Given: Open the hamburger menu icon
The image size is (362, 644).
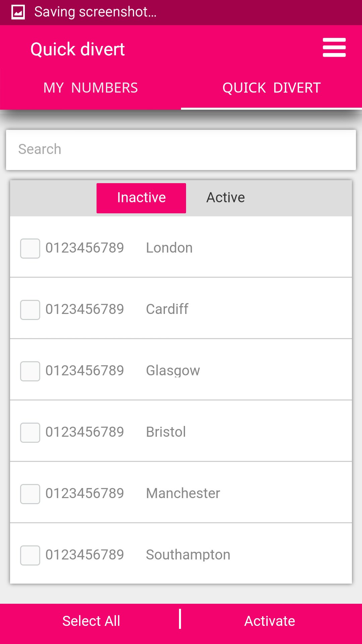Looking at the screenshot, I should (334, 47).
